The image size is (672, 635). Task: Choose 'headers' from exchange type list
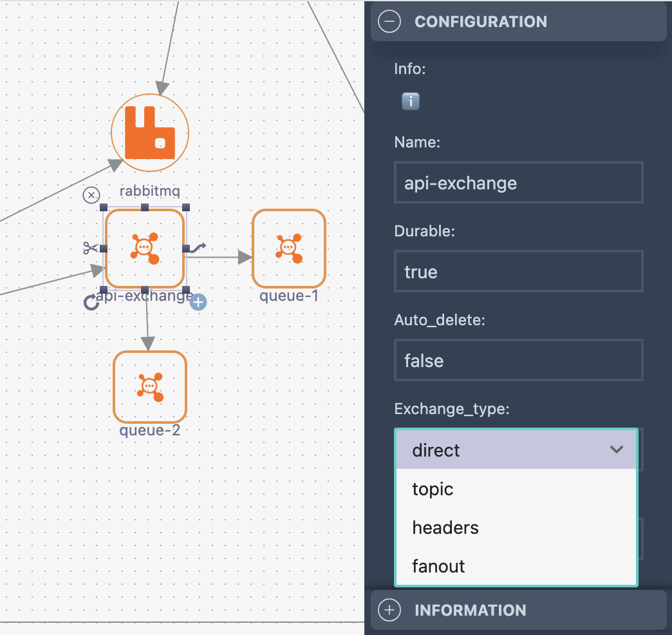[x=445, y=527]
